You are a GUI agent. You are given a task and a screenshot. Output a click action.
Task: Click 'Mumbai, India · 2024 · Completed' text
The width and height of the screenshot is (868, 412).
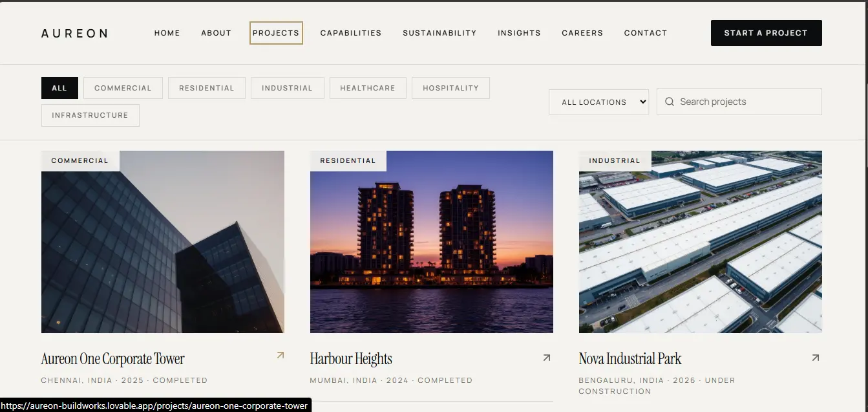tap(391, 380)
